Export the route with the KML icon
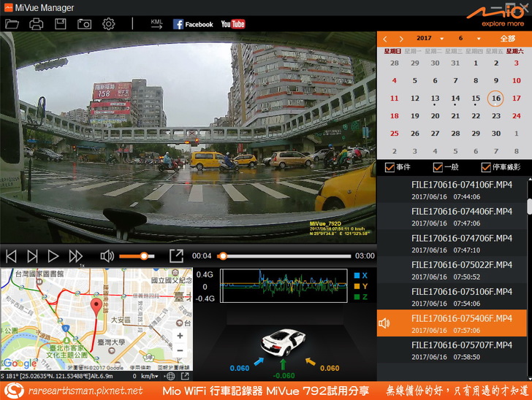Image resolution: width=532 pixels, height=400 pixels. [156, 24]
